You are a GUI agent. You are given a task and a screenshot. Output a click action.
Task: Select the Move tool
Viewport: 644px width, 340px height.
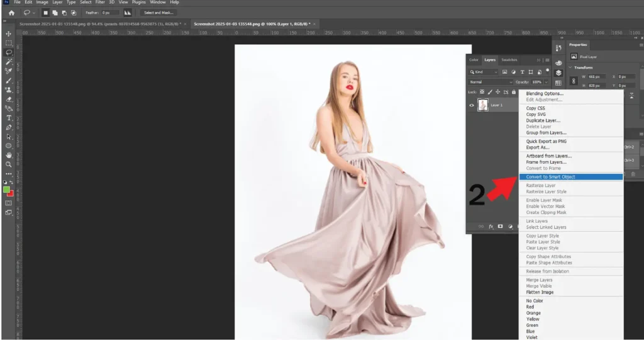tap(9, 34)
